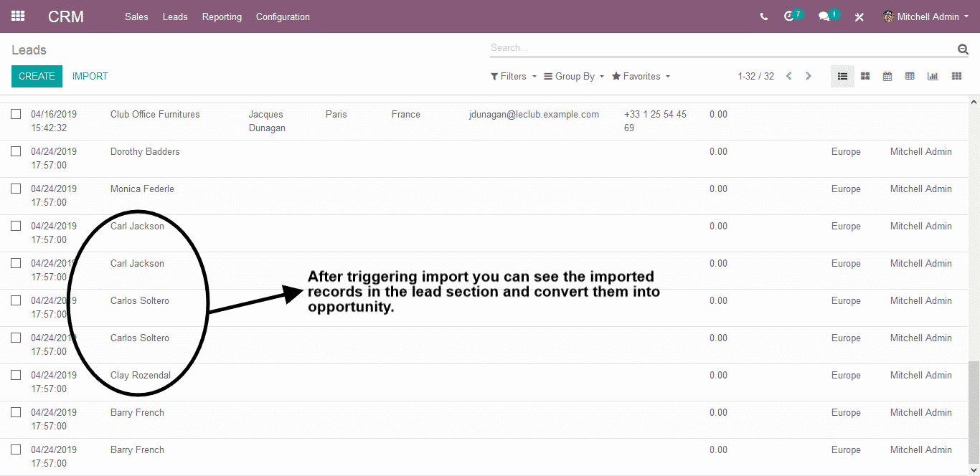Click Mitchell Admin in the Monica Federle row
The width and height of the screenshot is (980, 476).
[x=921, y=189]
